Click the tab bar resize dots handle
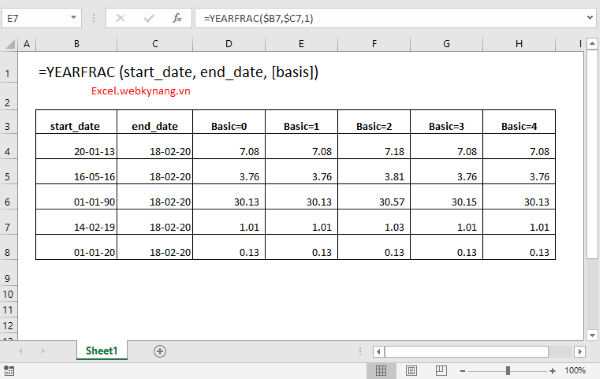Screen dimensions: 600x379 coord(360,351)
